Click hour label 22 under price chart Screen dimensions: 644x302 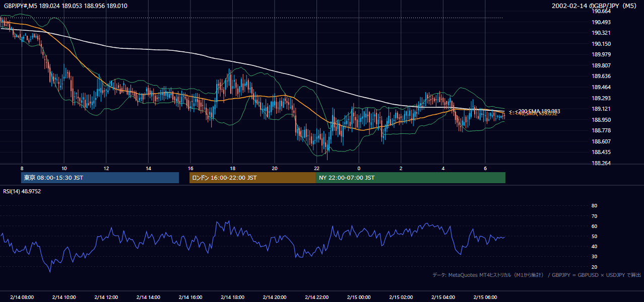coord(316,168)
